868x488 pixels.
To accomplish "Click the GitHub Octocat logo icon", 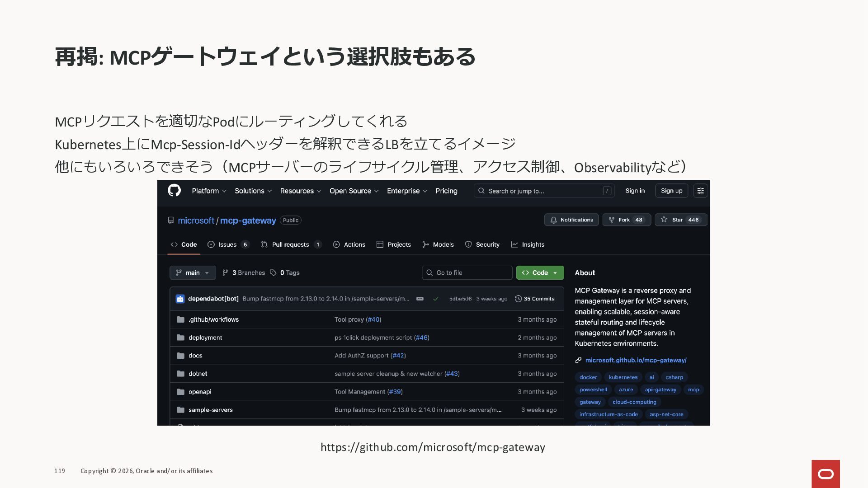I will pyautogui.click(x=174, y=190).
